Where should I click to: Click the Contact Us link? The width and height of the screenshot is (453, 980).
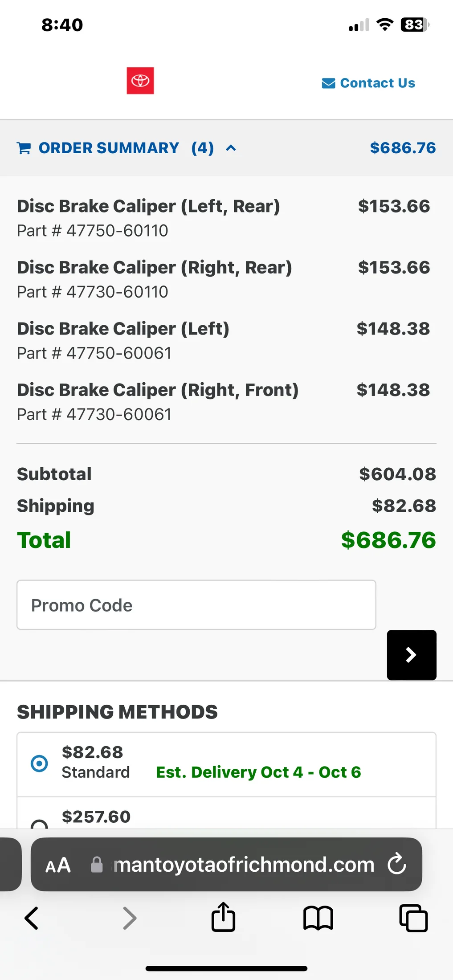(x=377, y=83)
